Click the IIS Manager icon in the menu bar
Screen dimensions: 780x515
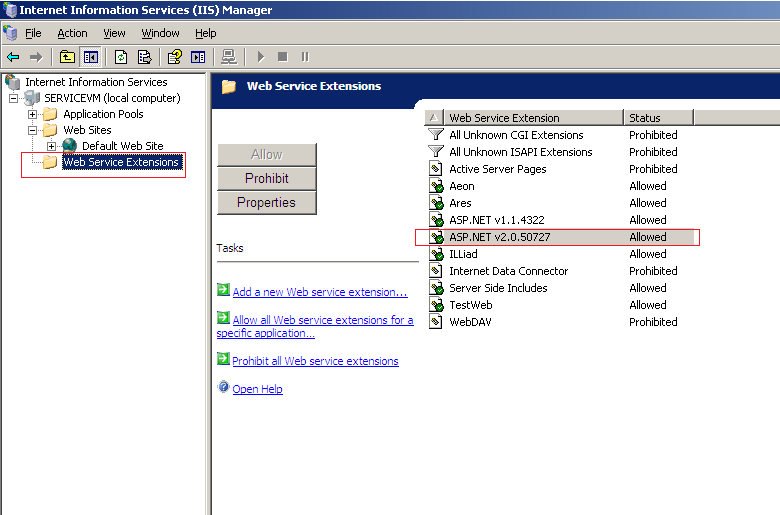coord(10,33)
